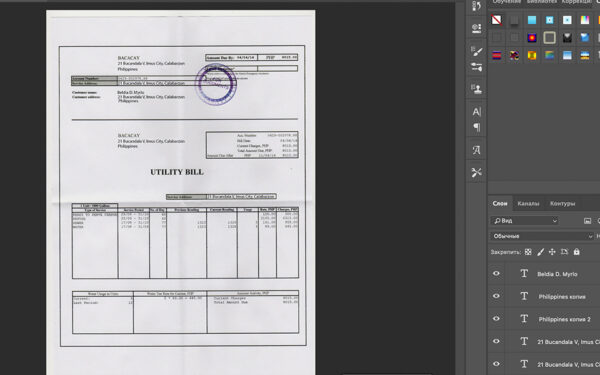Switch to the Библиотеки tab
Viewport: 600px width, 375px height.
click(x=542, y=2)
